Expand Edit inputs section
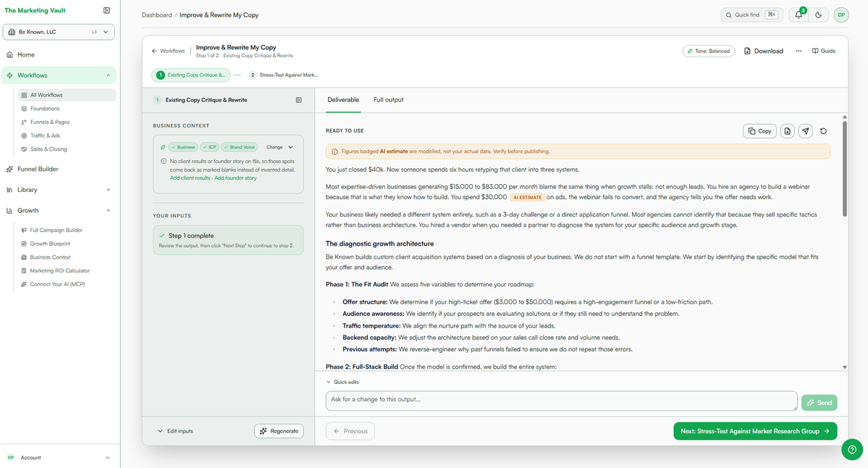The width and height of the screenshot is (868, 468). pyautogui.click(x=175, y=431)
